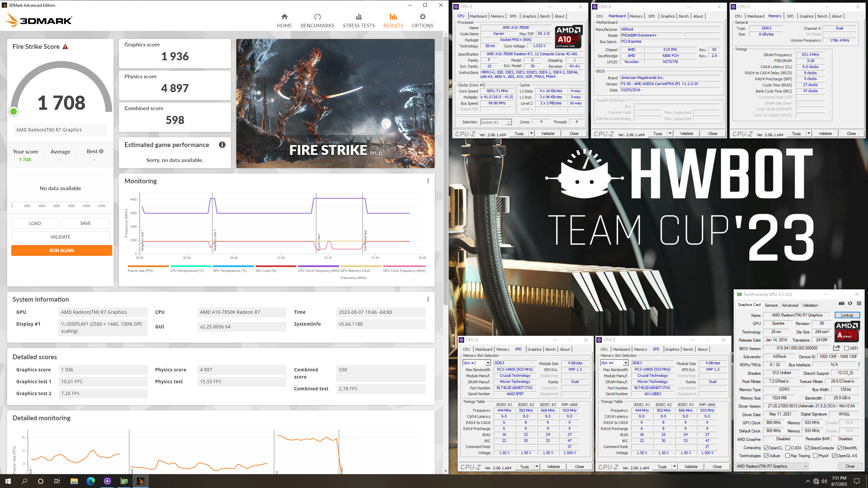
Task: Switch to the GPU-Z taskbar icon
Action: pos(124,481)
